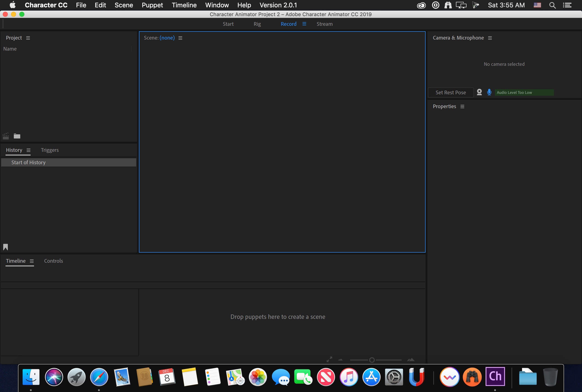Open Creative Cloud menu bar icon
582x392 pixels.
[x=421, y=5]
